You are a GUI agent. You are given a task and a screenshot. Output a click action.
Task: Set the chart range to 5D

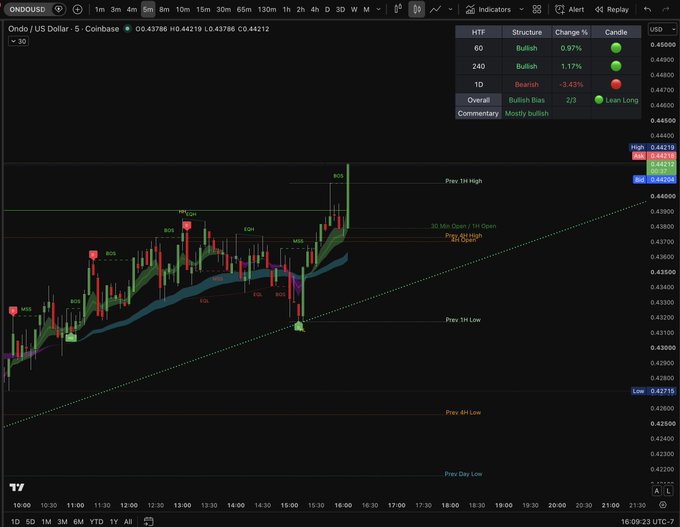coord(30,521)
